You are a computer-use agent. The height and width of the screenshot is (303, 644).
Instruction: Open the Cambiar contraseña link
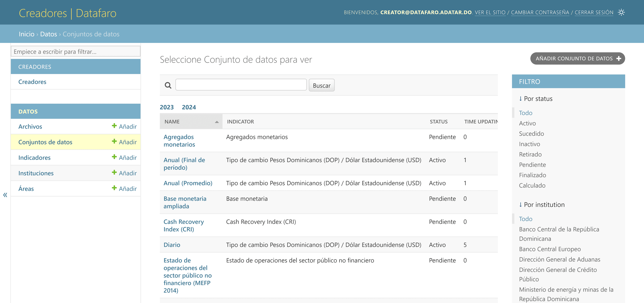(x=540, y=13)
